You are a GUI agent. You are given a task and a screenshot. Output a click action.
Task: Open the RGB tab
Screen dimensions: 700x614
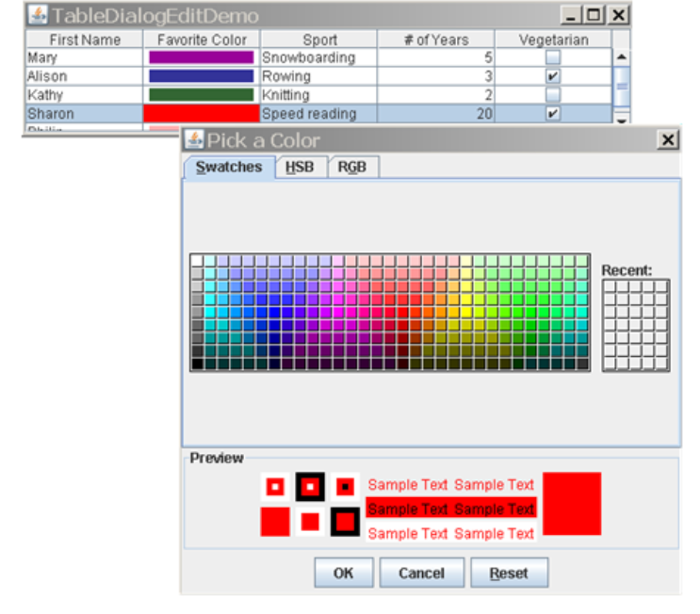(x=352, y=167)
